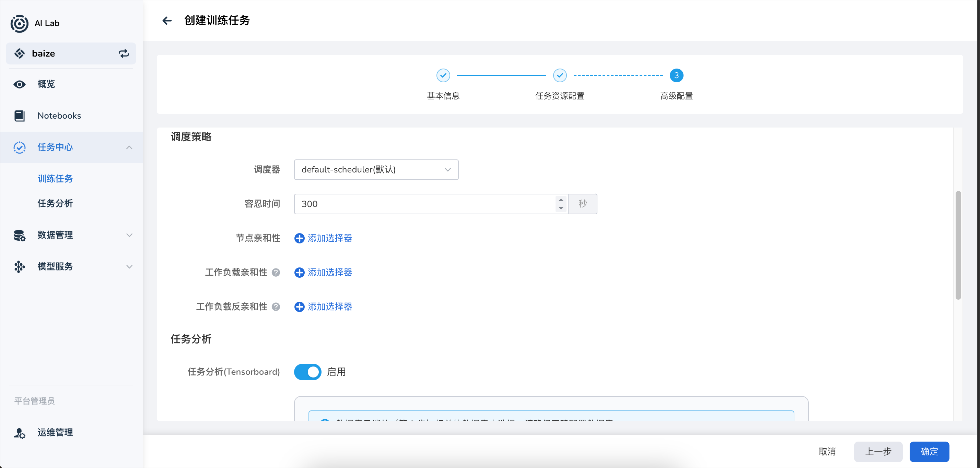Open the 调度器 default-scheduler dropdown
The width and height of the screenshot is (980, 468).
(376, 170)
